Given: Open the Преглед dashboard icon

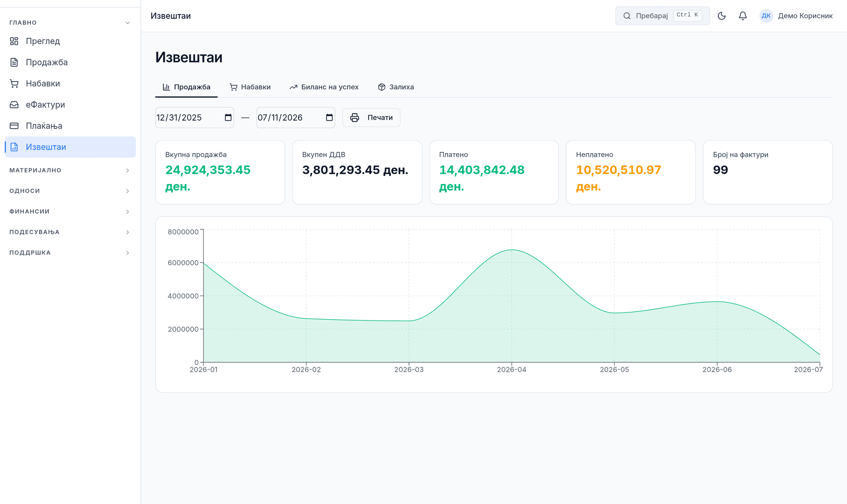Looking at the screenshot, I should (x=14, y=41).
